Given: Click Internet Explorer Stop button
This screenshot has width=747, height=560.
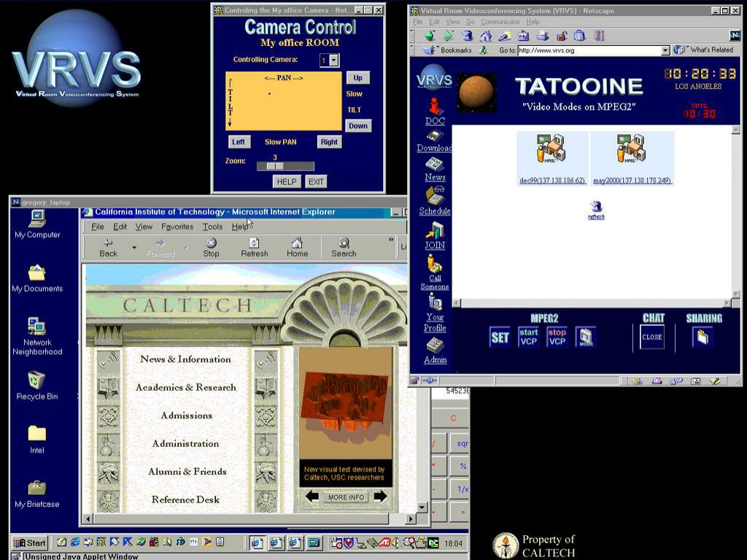Looking at the screenshot, I should tap(211, 248).
